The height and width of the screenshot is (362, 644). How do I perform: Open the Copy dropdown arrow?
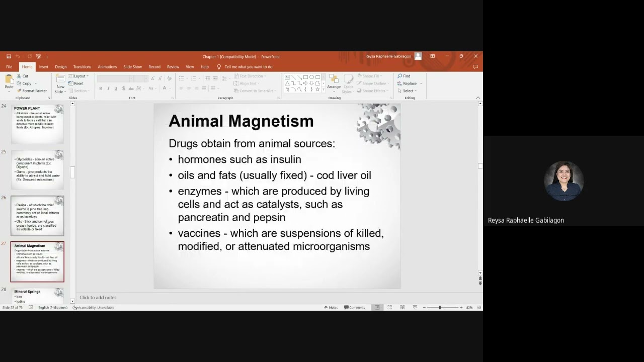pyautogui.click(x=35, y=83)
